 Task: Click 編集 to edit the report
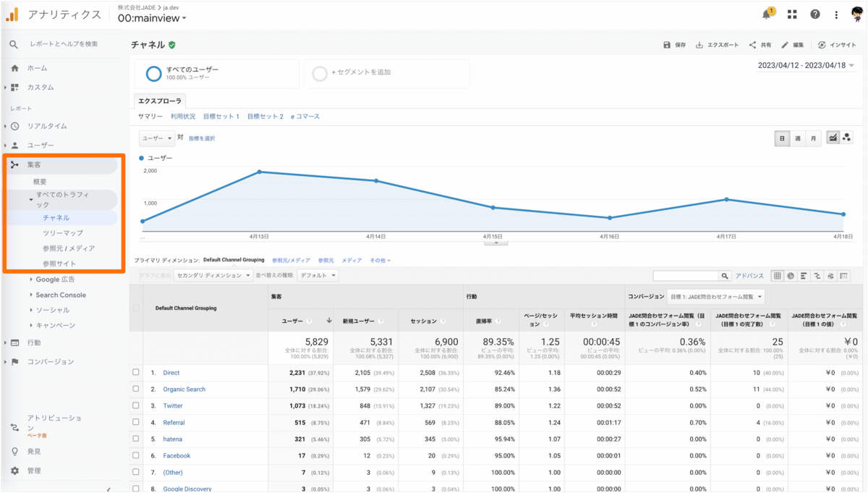tap(792, 45)
